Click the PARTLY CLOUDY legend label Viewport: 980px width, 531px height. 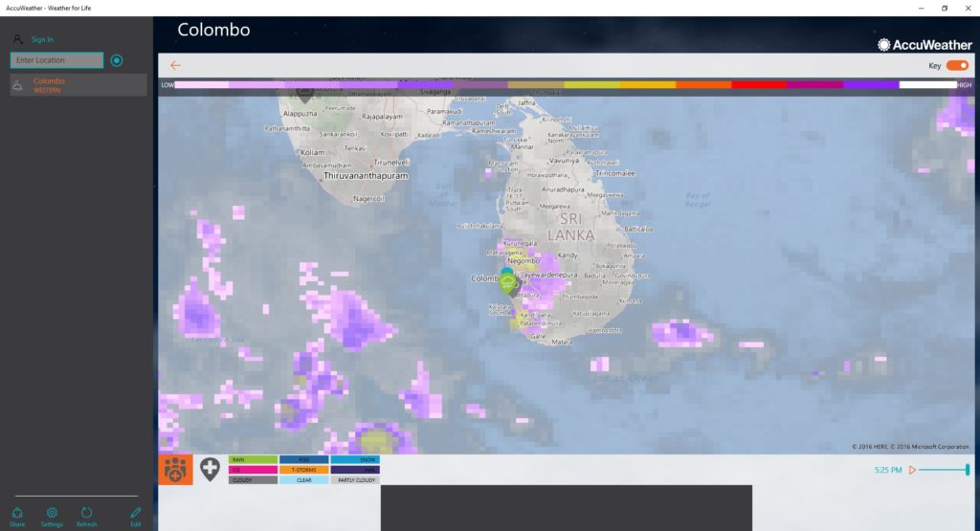tap(355, 480)
